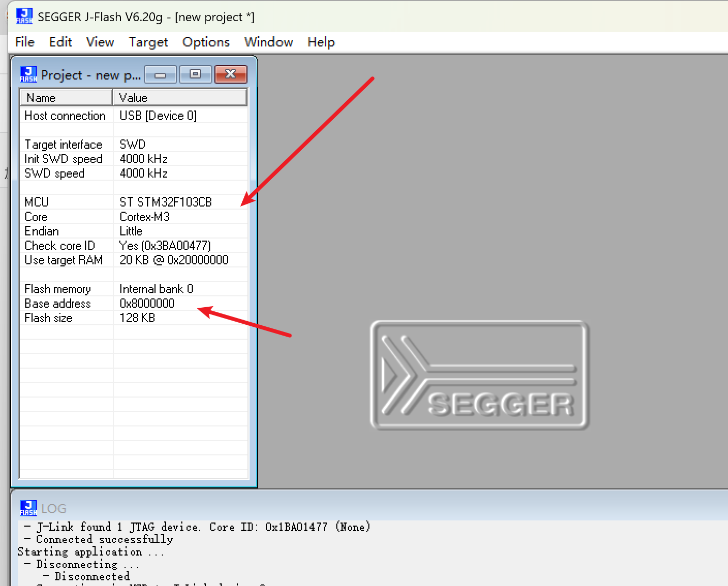Select the Use target RAM label
Image resolution: width=728 pixels, height=586 pixels.
64,260
